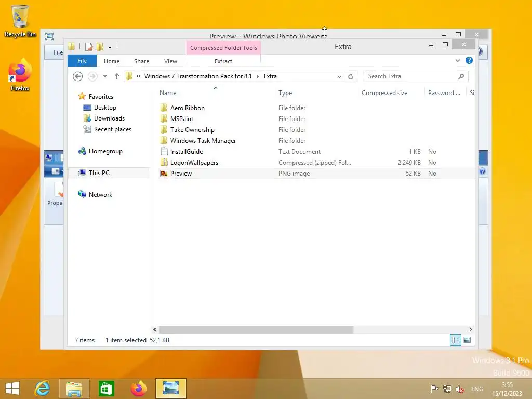
Task: Switch to Details view button
Action: coord(455,340)
